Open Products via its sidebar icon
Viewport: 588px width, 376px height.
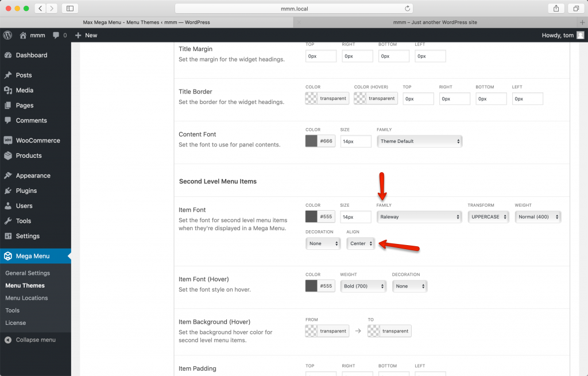pos(9,155)
